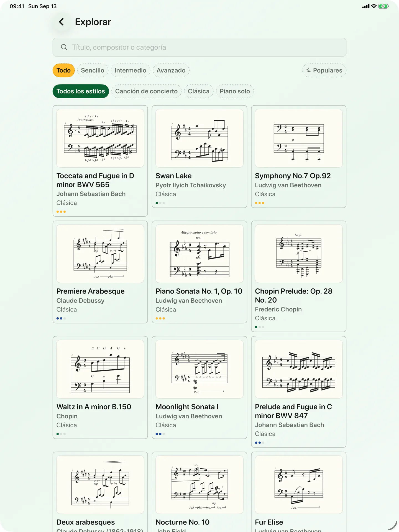The width and height of the screenshot is (399, 532).
Task: Open the Swan Lake sheet thumbnail
Action: click(199, 138)
